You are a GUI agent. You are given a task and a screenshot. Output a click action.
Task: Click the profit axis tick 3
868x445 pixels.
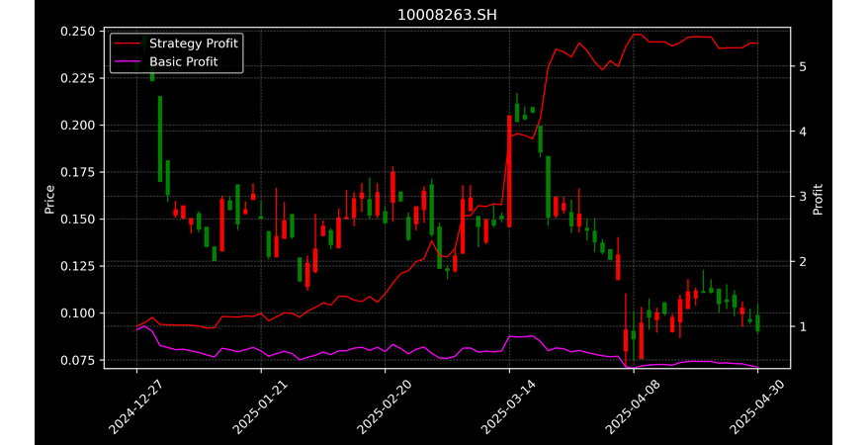802,197
